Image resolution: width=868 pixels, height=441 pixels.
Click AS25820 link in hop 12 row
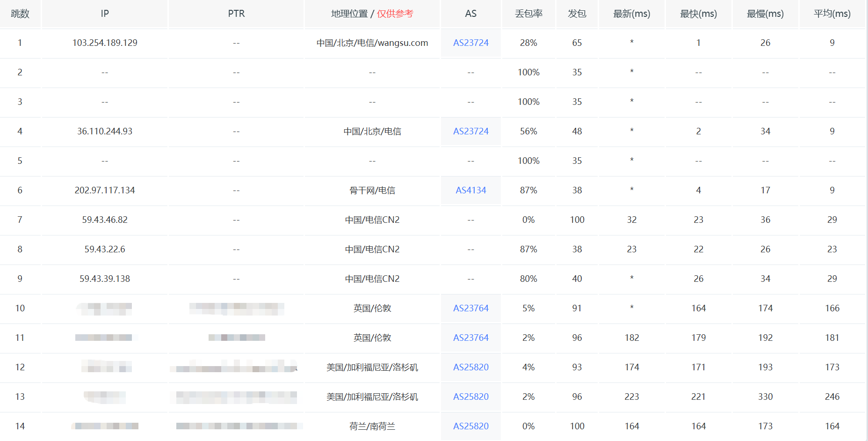(470, 367)
